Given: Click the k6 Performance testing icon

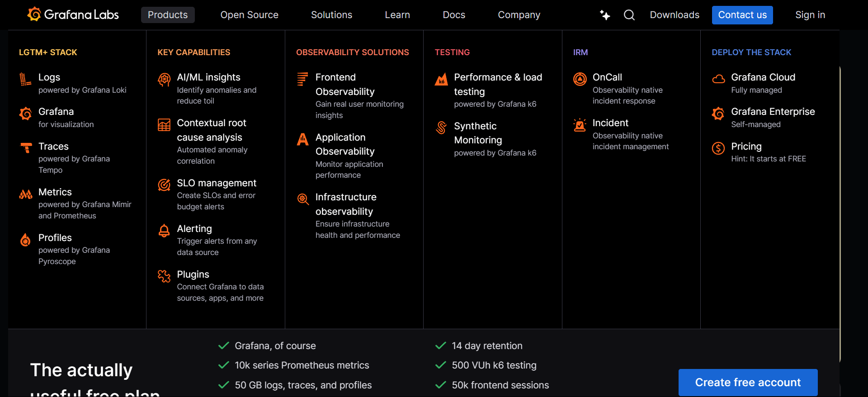Looking at the screenshot, I should (441, 79).
